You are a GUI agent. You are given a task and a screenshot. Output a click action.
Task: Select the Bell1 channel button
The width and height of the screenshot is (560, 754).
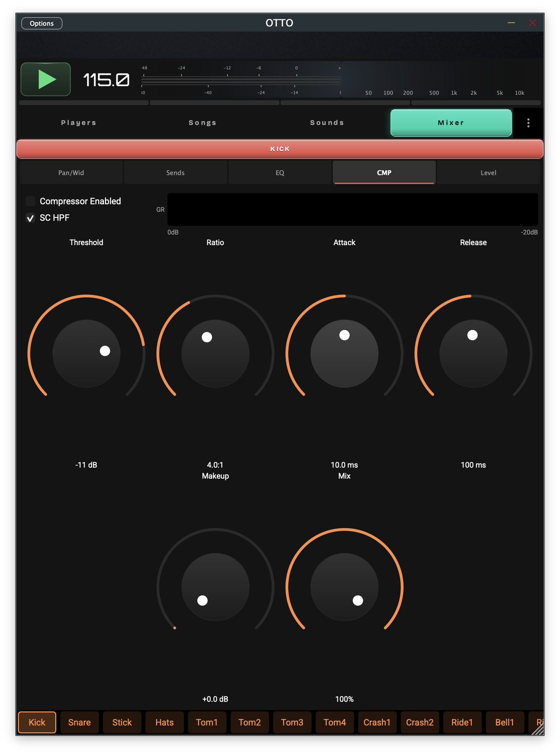tap(505, 722)
